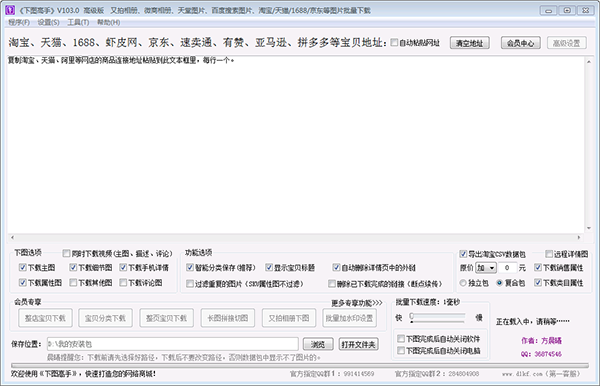The width and height of the screenshot is (600, 386).
Task: Click the QQ: 36874546 text
Action: pos(541,354)
